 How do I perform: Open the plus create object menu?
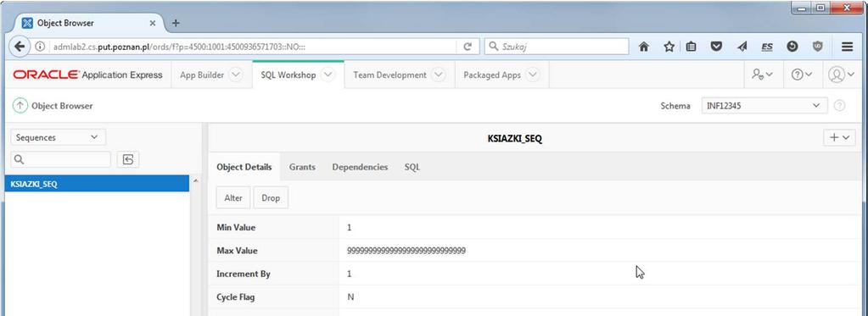839,137
